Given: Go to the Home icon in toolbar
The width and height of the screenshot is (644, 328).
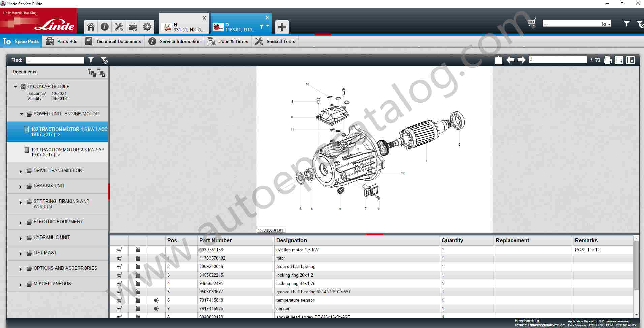Looking at the screenshot, I should pos(90,27).
